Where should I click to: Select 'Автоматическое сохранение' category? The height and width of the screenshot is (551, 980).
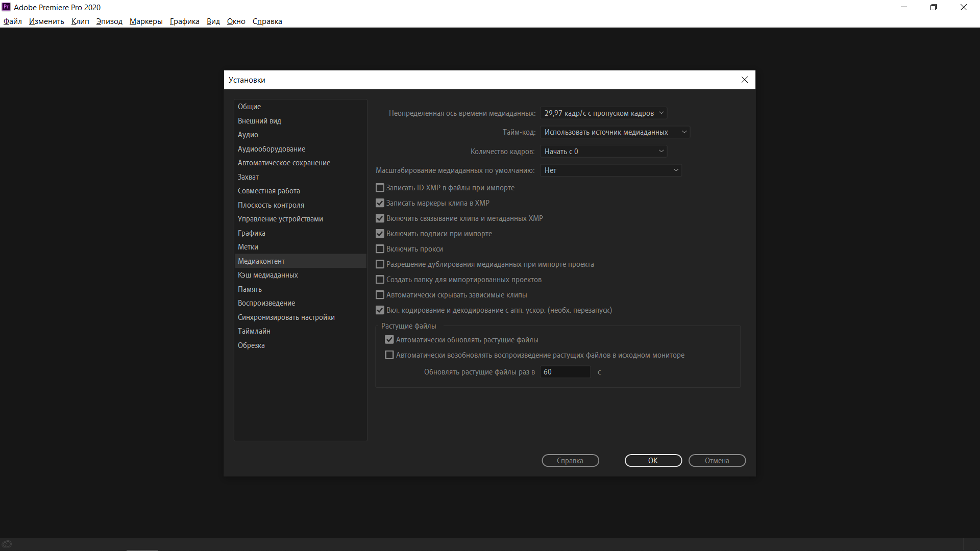(x=300, y=163)
